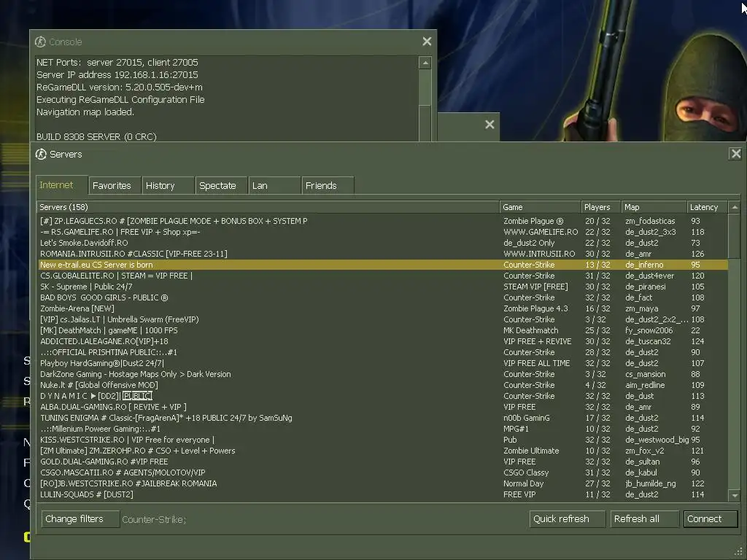747x560 pixels.
Task: Select [ZM Ultimate] ZM.ZEROHP.RO server
Action: point(383,451)
